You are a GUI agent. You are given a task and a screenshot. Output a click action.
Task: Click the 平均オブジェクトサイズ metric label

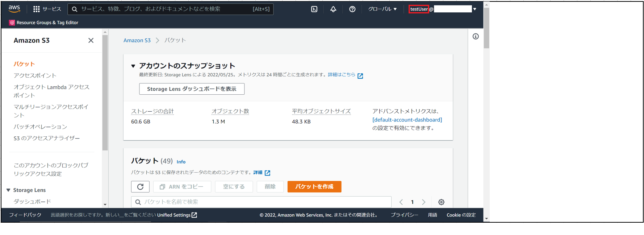pyautogui.click(x=321, y=111)
